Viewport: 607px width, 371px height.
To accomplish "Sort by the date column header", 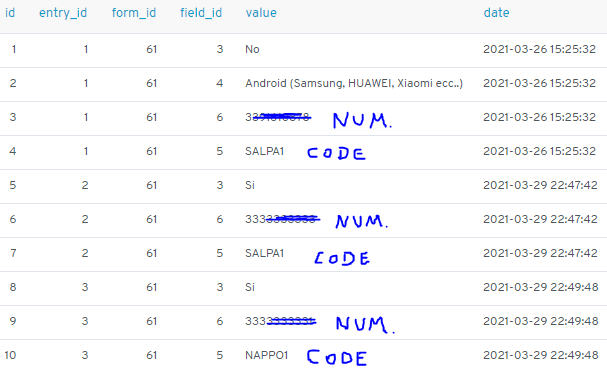I will [x=497, y=13].
